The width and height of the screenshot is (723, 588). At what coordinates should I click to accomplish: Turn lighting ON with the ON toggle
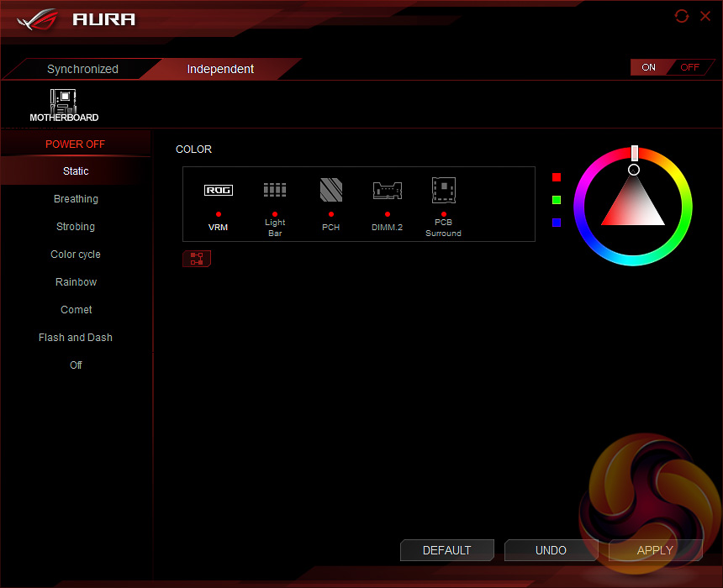(648, 67)
